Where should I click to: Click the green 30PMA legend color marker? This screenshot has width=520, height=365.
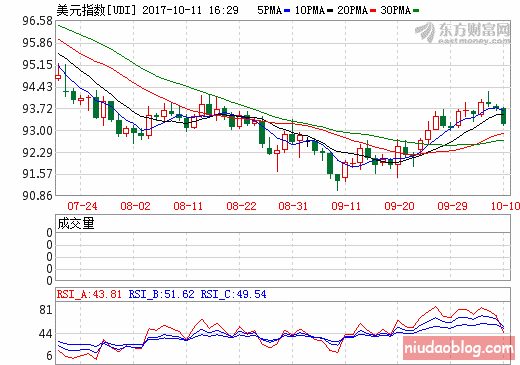pos(416,11)
